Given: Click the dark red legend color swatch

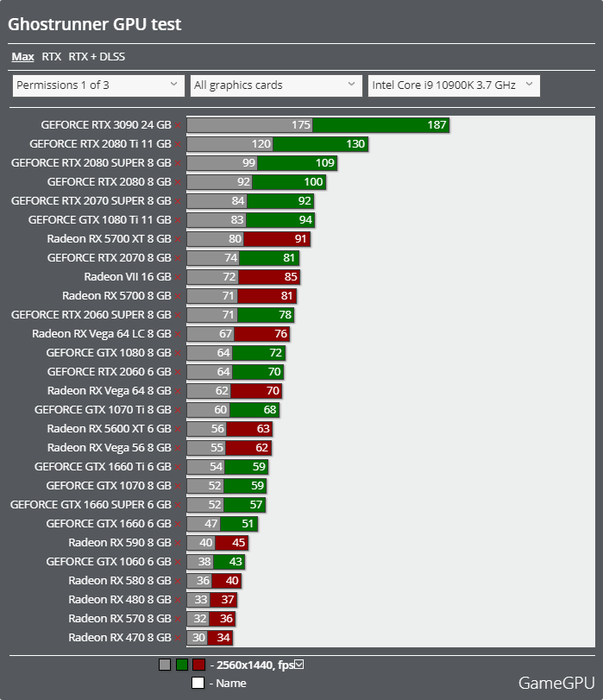Looking at the screenshot, I should [198, 665].
